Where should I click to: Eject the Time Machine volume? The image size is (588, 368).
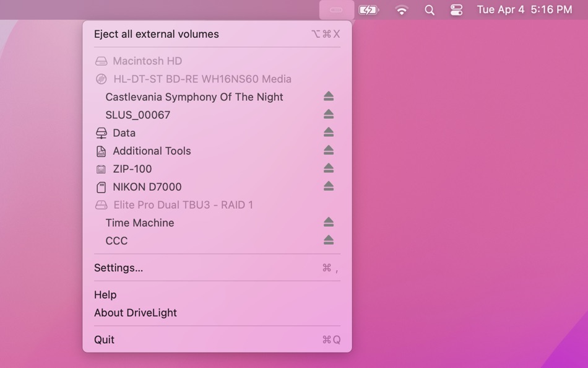point(329,222)
